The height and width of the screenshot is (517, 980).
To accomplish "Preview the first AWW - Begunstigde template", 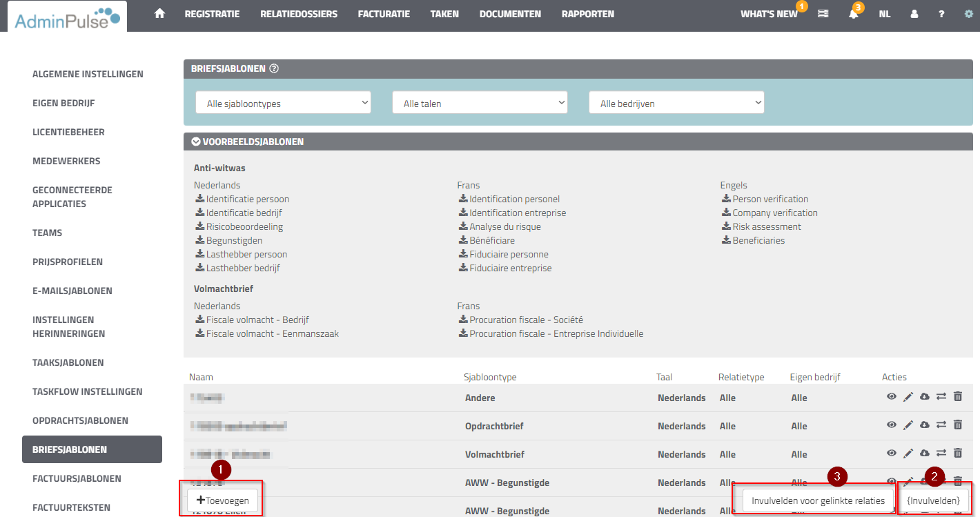I will click(891, 480).
